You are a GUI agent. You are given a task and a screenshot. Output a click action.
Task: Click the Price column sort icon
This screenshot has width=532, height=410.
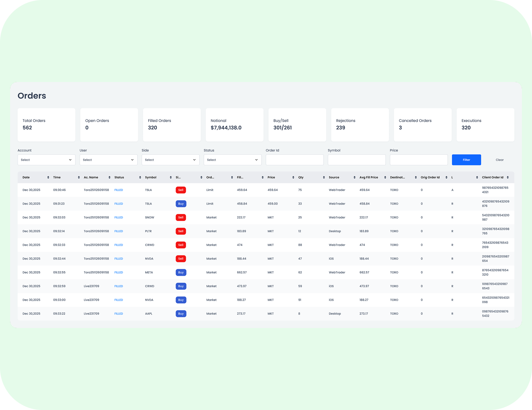click(x=293, y=177)
